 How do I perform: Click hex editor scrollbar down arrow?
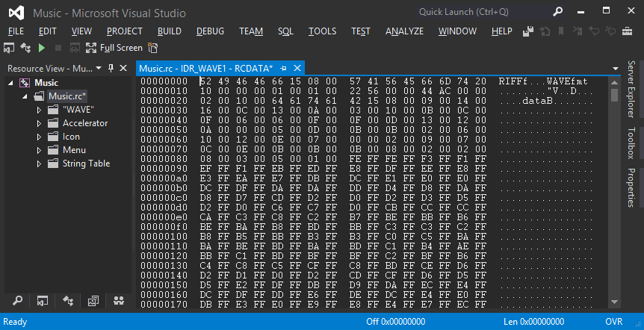(x=614, y=302)
